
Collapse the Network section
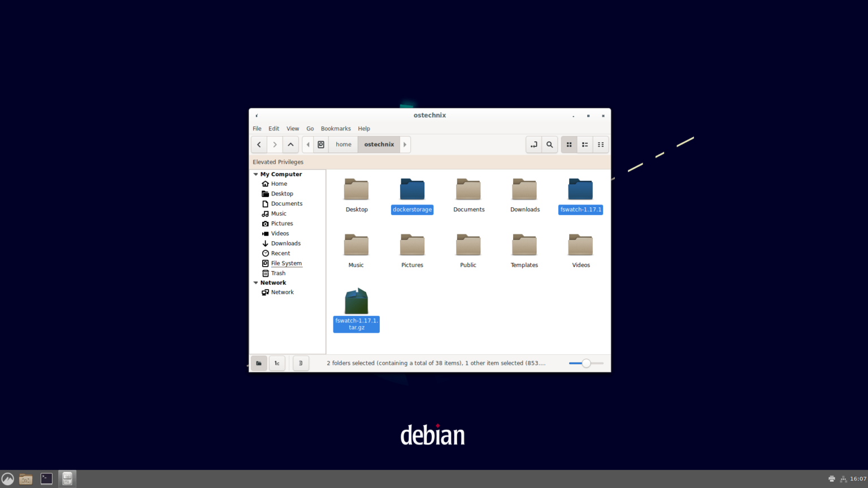click(x=255, y=282)
